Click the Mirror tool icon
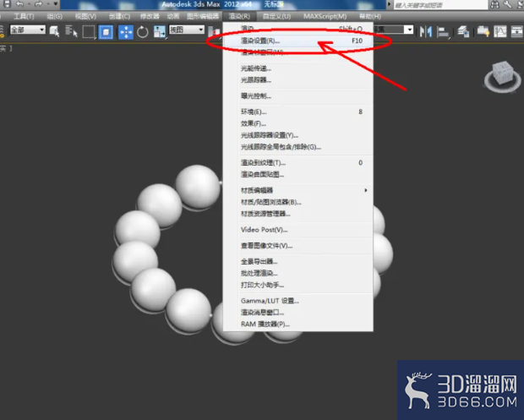This screenshot has width=524, height=420. pos(426,32)
